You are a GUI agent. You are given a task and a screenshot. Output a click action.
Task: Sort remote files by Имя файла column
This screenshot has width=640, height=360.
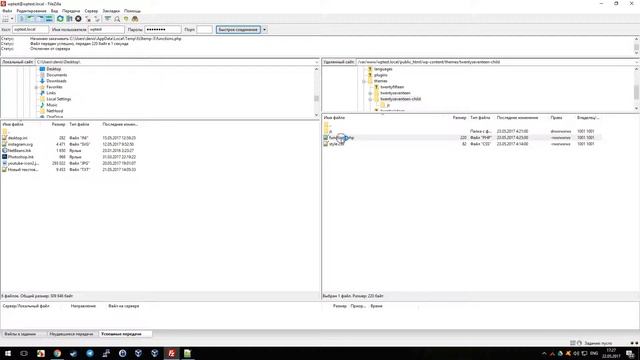(x=334, y=118)
